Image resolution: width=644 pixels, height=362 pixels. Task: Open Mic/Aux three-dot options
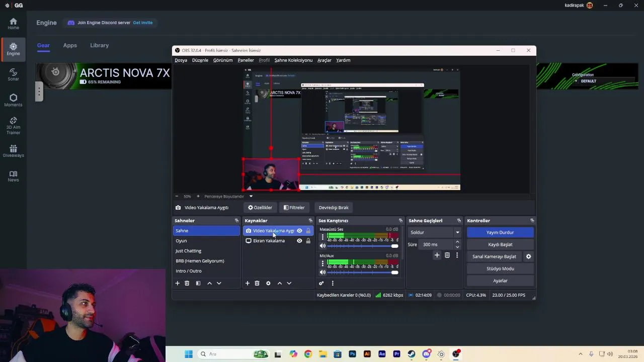pos(323,263)
